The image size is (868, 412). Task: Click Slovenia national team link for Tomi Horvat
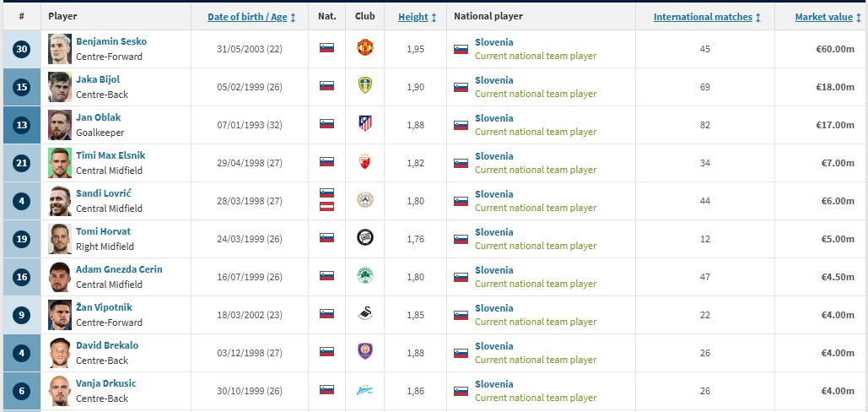tap(493, 232)
